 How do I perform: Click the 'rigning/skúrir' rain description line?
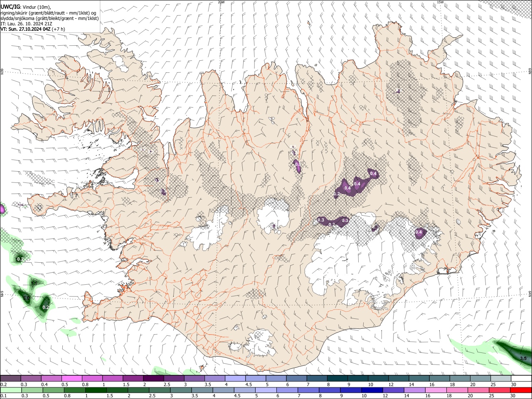(49, 12)
